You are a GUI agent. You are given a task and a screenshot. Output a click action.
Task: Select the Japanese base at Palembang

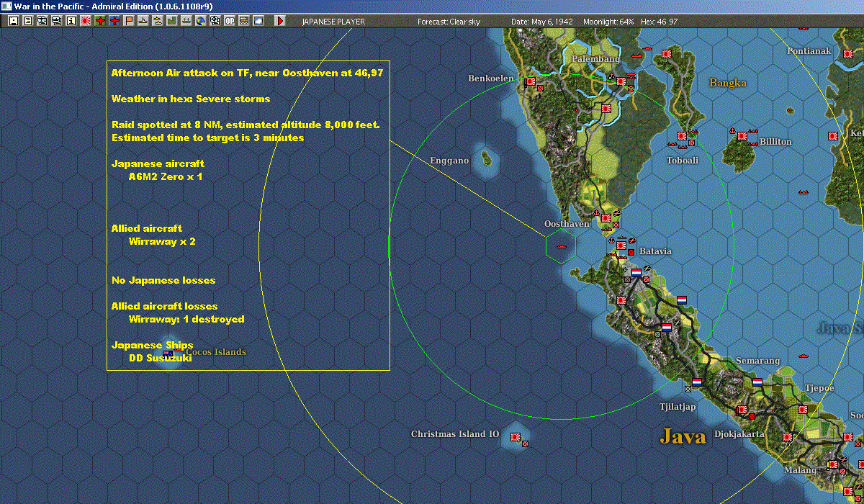click(621, 82)
